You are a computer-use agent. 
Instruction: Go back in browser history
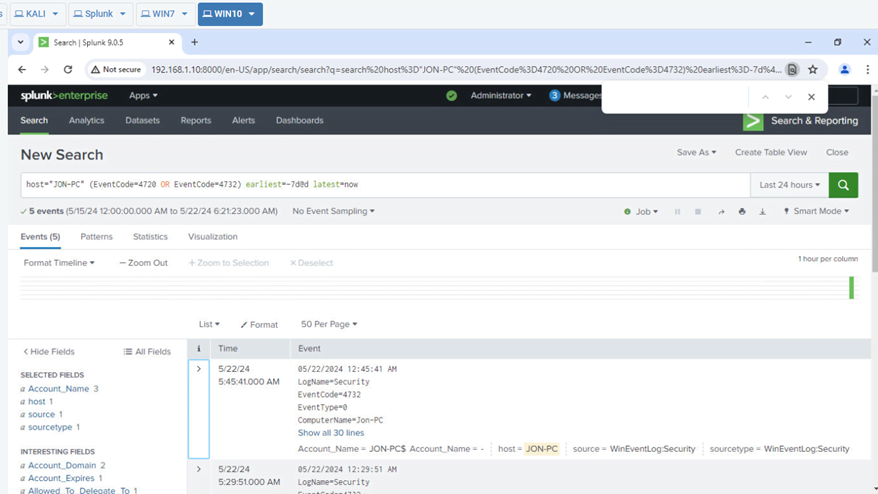click(x=22, y=69)
